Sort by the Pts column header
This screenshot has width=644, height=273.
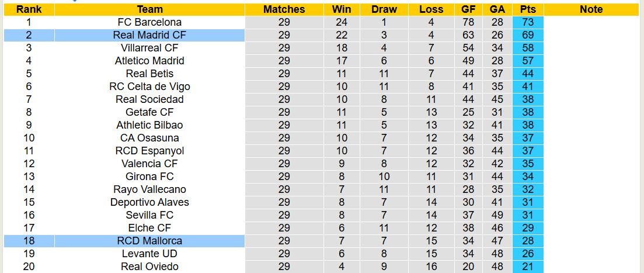point(528,9)
